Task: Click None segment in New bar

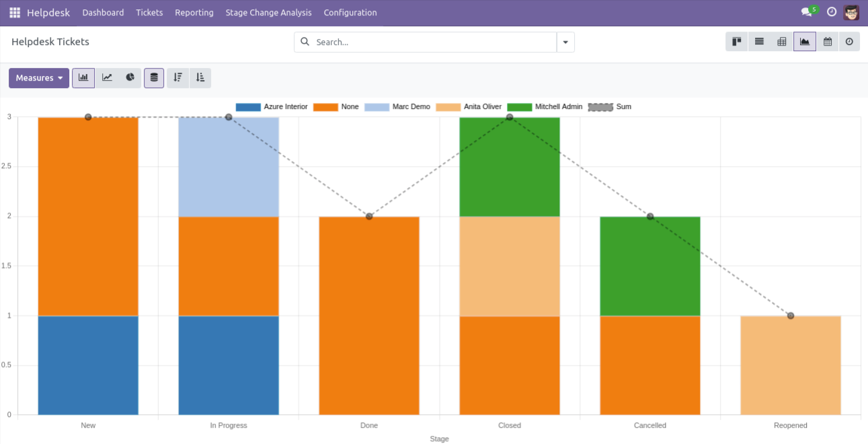Action: [88, 217]
